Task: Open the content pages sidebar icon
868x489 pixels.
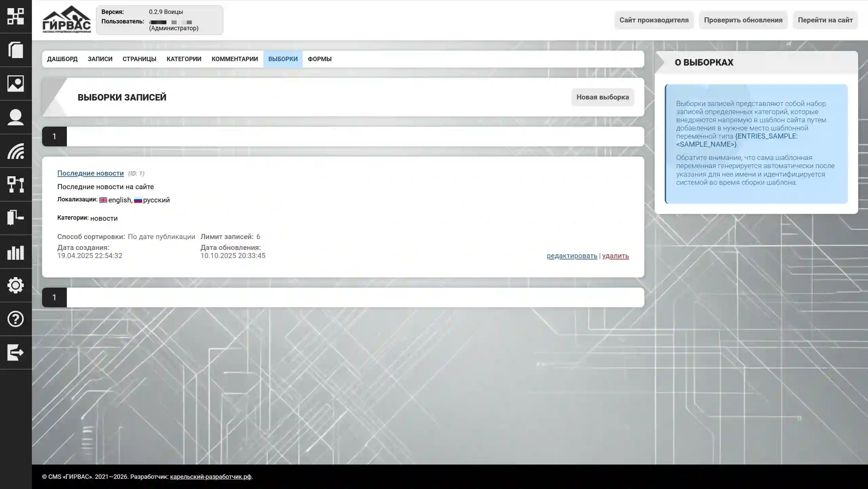Action: (16, 50)
